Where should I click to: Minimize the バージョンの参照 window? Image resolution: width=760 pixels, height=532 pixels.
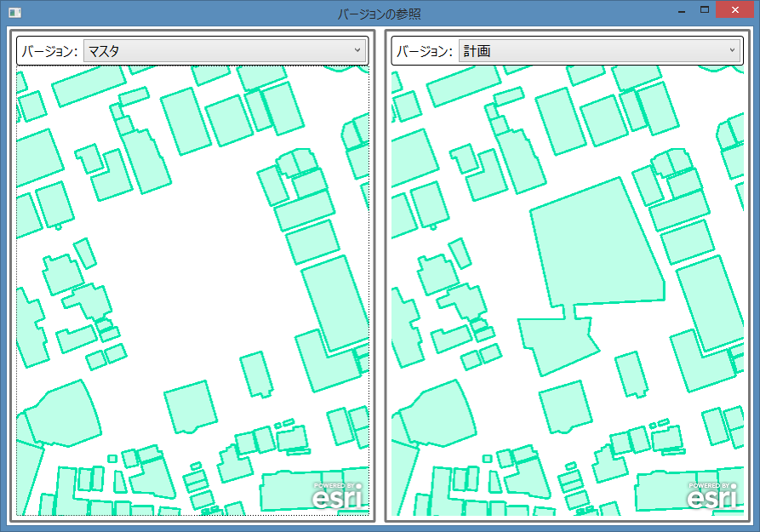[x=682, y=10]
